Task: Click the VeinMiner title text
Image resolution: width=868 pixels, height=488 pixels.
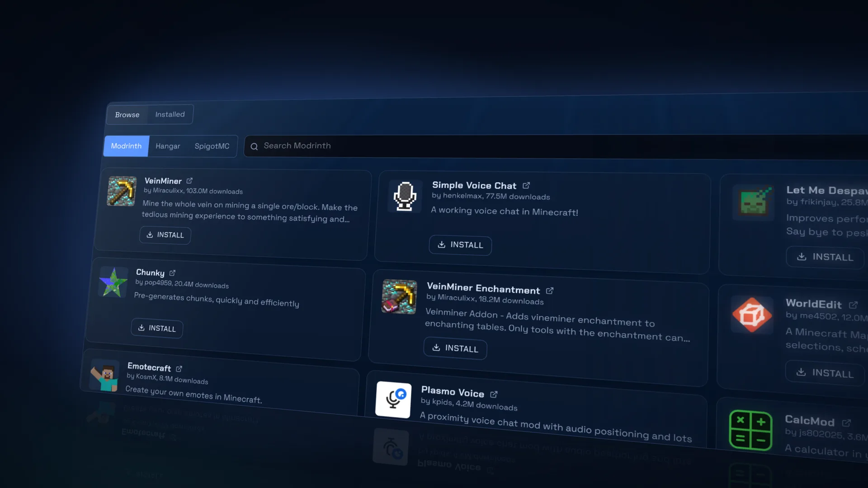Action: coord(163,181)
